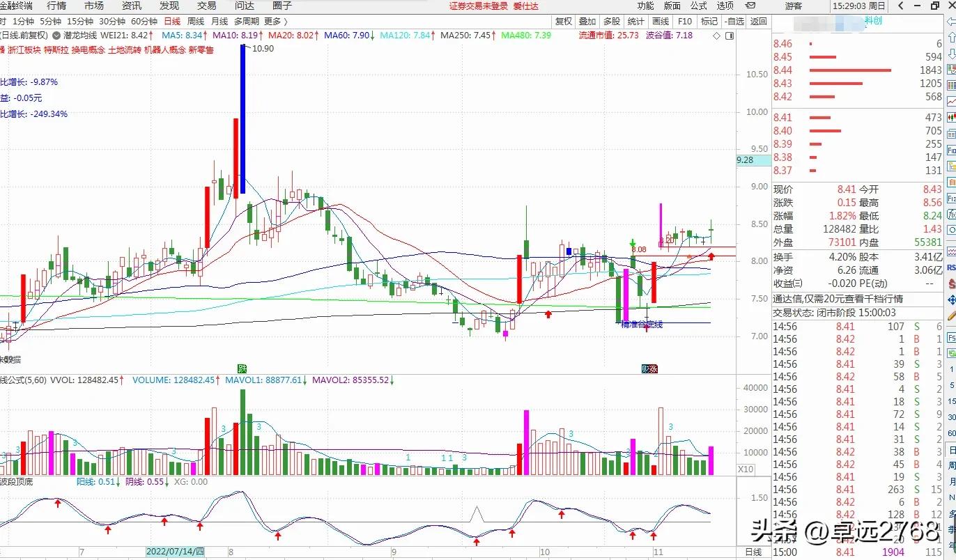The width and height of the screenshot is (956, 560).
Task: Switch to 15分钟 period
Action: coord(80,22)
